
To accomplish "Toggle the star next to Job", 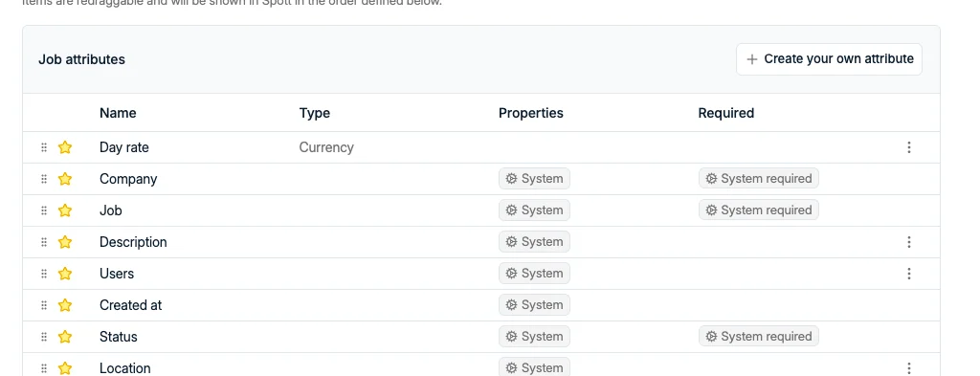I will coord(65,210).
